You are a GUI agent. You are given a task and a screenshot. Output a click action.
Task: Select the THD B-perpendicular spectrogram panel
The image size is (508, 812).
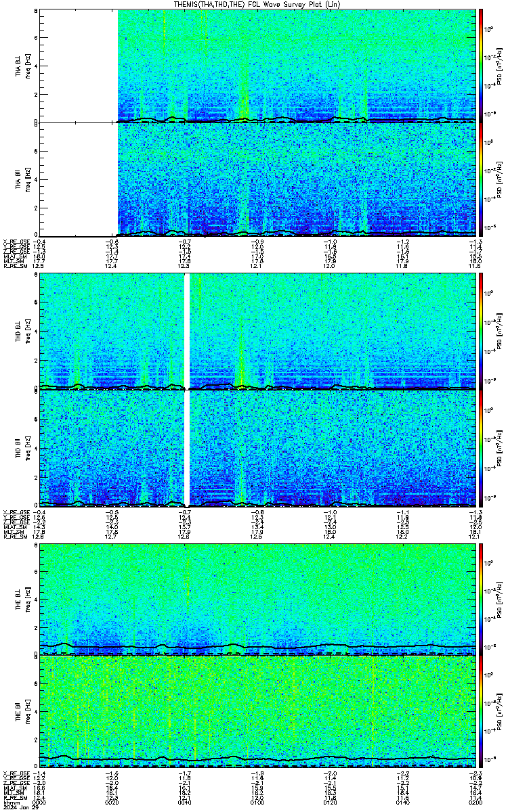pos(257,332)
